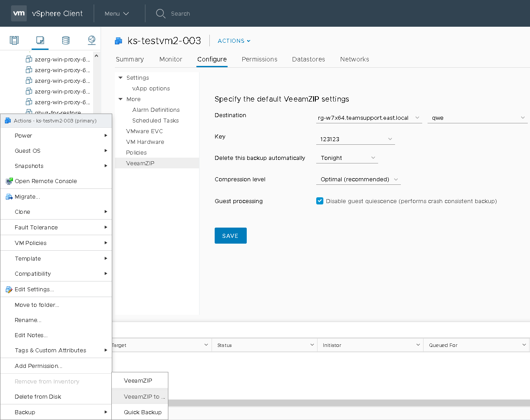Screen dimensions: 530x420
Task: Open the Target column filter dropdown
Action: 206,345
